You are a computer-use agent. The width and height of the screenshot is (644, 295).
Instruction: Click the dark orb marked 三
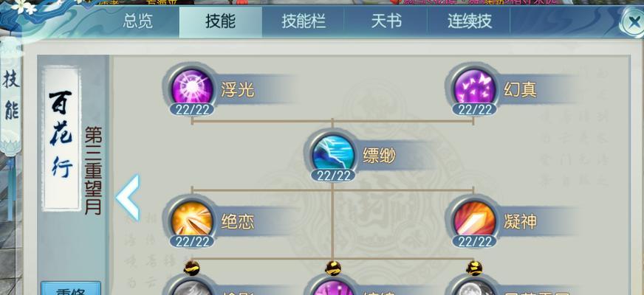pyautogui.click(x=474, y=268)
